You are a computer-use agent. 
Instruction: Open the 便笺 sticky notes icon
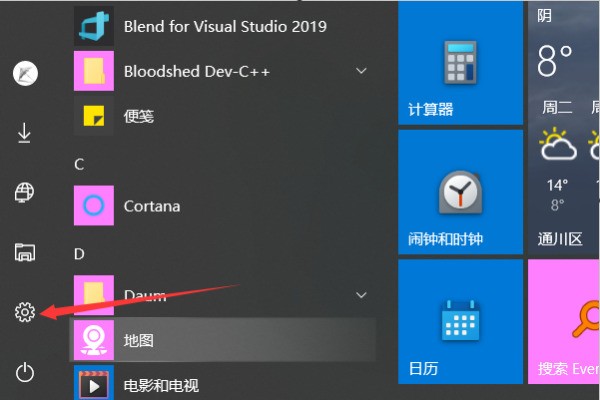[x=94, y=116]
